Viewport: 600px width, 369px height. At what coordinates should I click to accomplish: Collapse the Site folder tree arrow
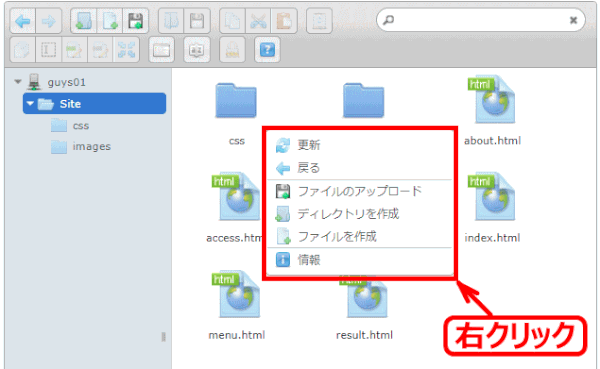30,103
